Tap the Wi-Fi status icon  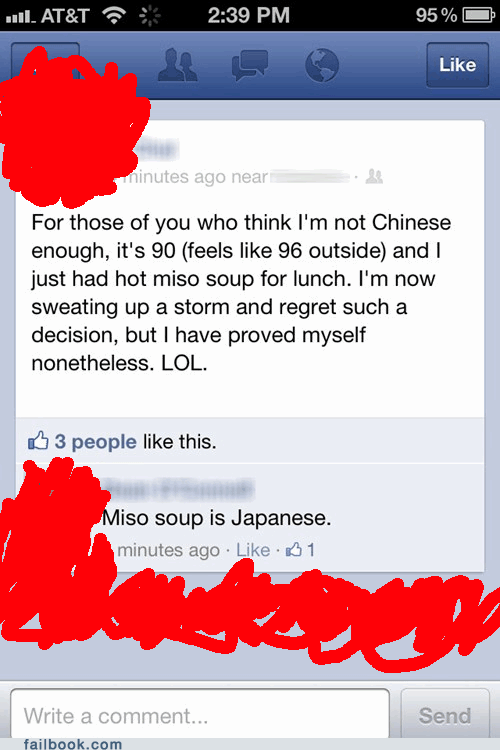tap(113, 16)
